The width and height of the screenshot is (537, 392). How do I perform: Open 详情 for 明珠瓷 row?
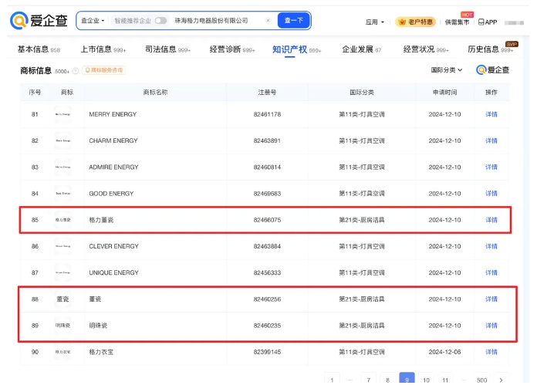(x=491, y=326)
